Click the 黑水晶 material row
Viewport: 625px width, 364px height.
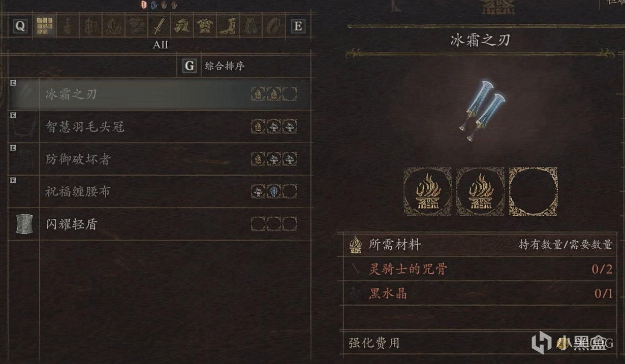pyautogui.click(x=481, y=293)
